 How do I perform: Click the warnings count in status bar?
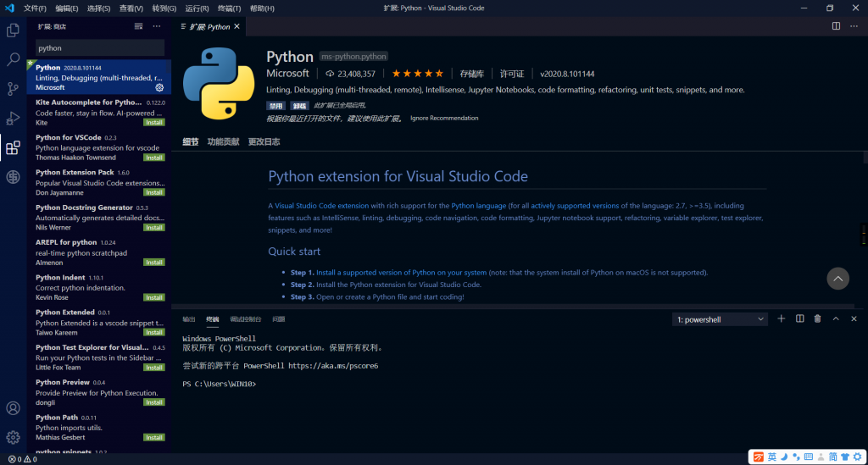pyautogui.click(x=31, y=459)
